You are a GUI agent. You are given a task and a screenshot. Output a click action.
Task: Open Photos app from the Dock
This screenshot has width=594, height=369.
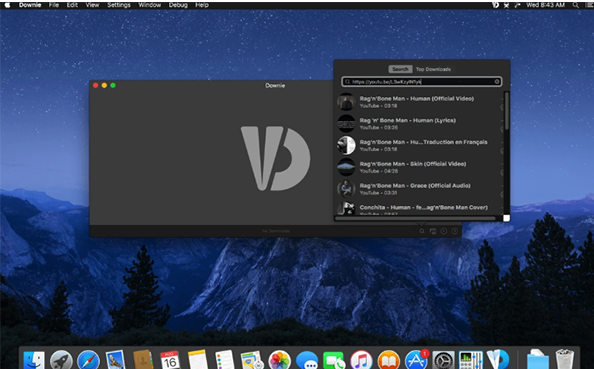click(x=279, y=360)
